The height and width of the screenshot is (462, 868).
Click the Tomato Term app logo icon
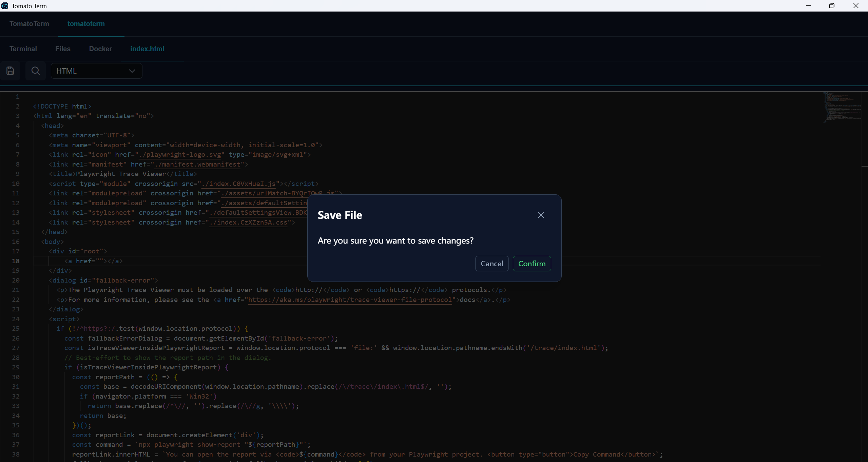[x=5, y=6]
